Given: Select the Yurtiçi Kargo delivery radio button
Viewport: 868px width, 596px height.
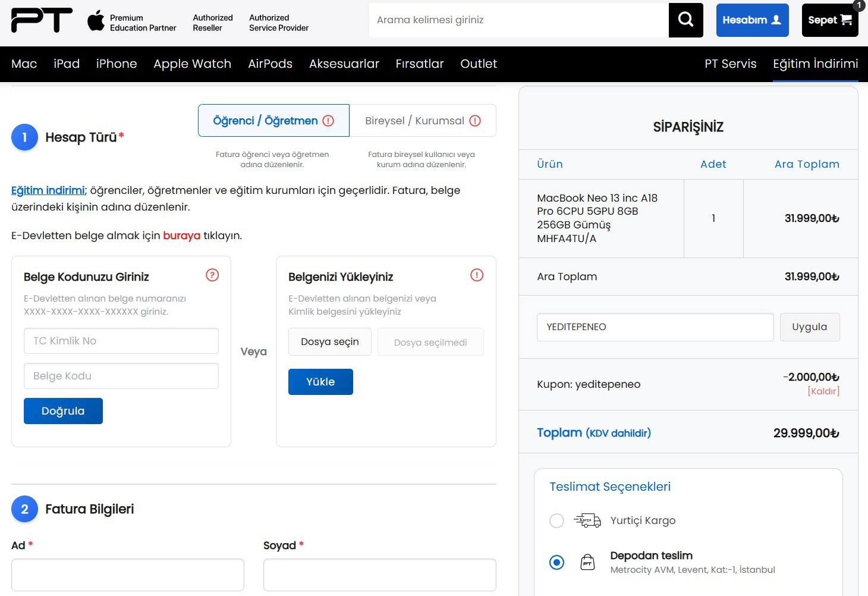Looking at the screenshot, I should click(556, 521).
